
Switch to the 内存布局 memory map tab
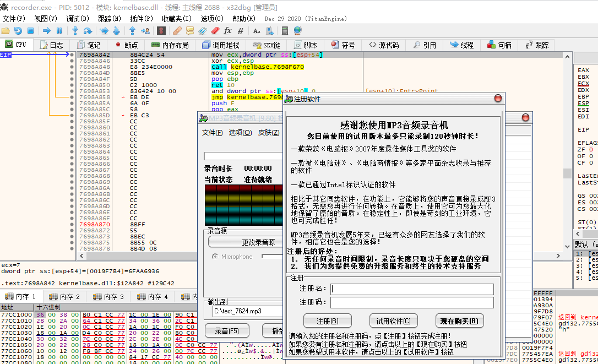coord(170,45)
